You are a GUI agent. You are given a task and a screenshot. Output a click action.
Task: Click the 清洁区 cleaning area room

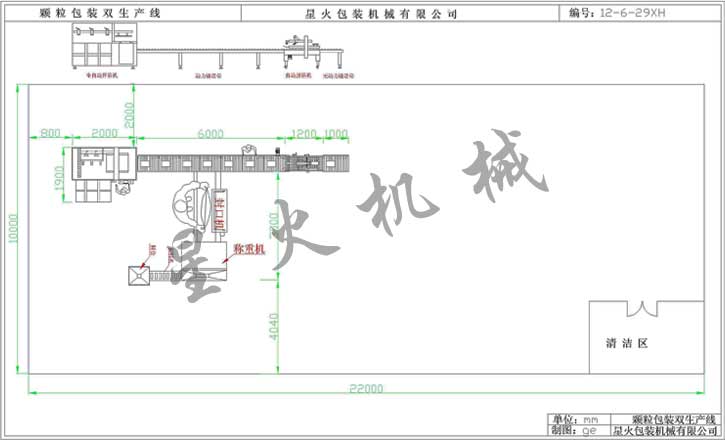coord(627,343)
